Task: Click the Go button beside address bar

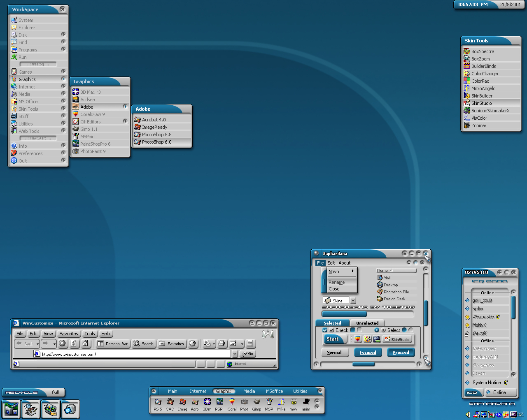Action: tap(248, 354)
